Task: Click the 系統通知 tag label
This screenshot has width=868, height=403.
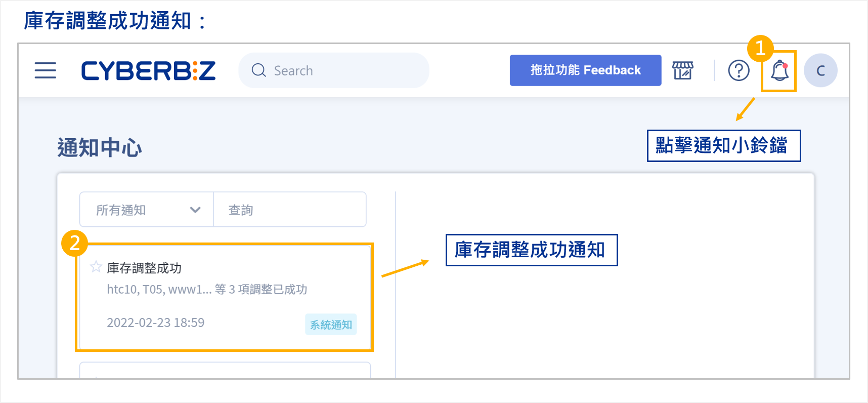Action: [331, 325]
